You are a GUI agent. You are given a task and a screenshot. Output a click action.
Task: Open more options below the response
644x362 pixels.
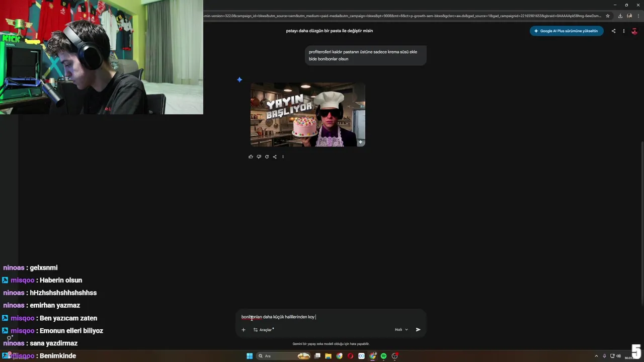tap(283, 156)
